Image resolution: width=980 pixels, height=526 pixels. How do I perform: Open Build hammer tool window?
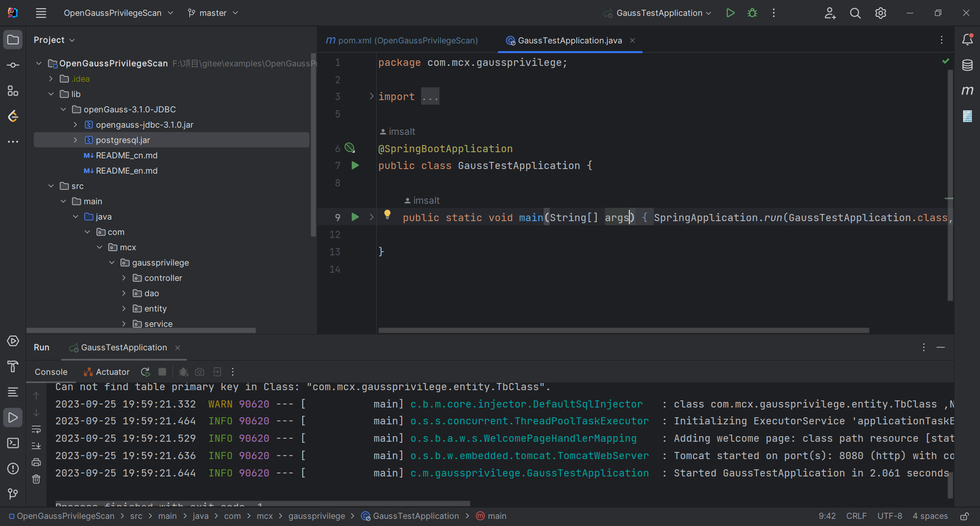click(x=13, y=367)
